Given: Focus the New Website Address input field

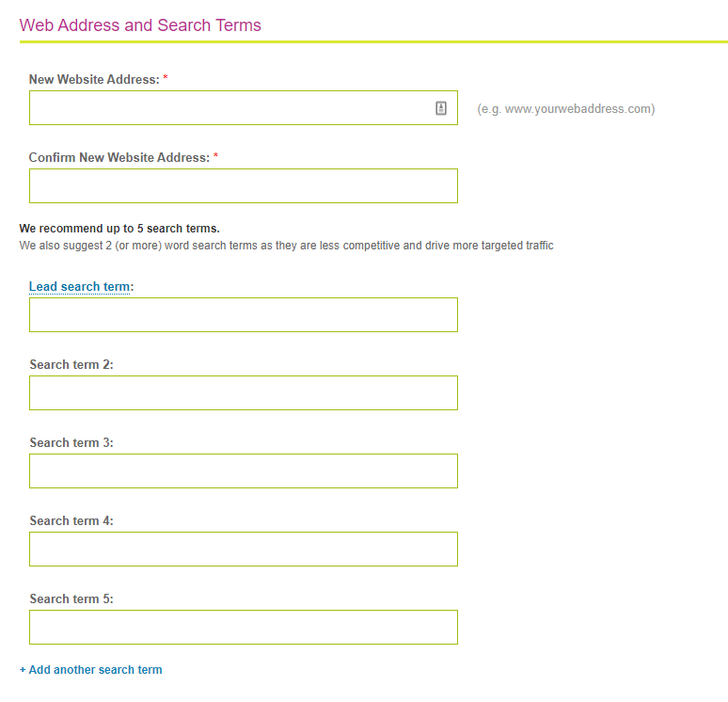Looking at the screenshot, I should coord(226,108).
